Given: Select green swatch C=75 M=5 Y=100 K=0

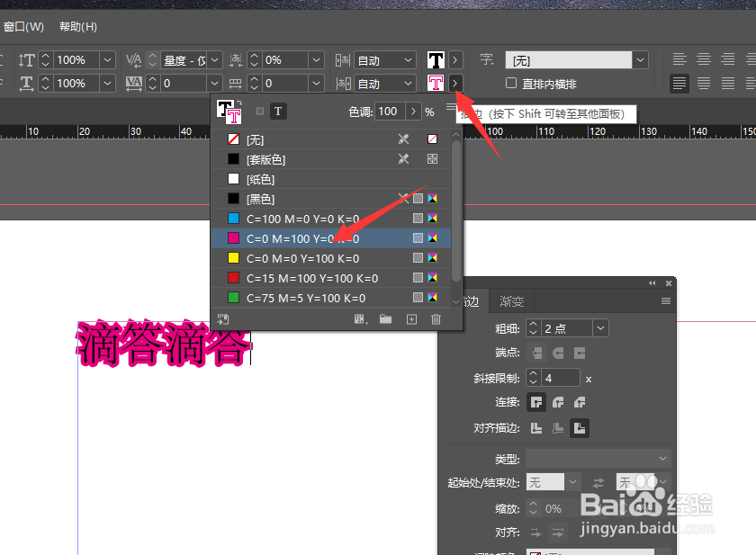Looking at the screenshot, I should coord(331,298).
